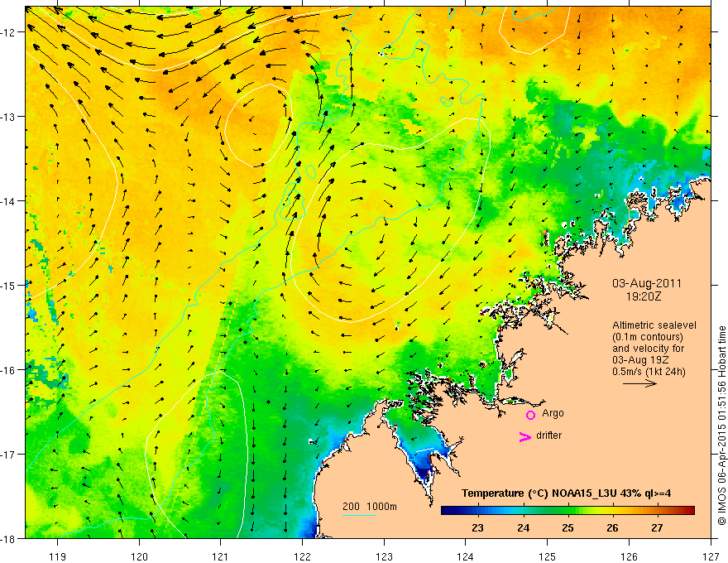728x563 pixels.
Task: Click the '119' longitude axis label
Action: tap(58, 556)
